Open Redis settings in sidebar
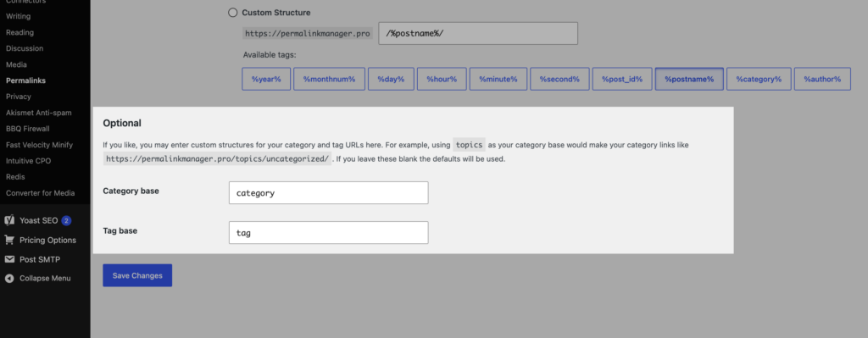The image size is (868, 338). tap(15, 176)
